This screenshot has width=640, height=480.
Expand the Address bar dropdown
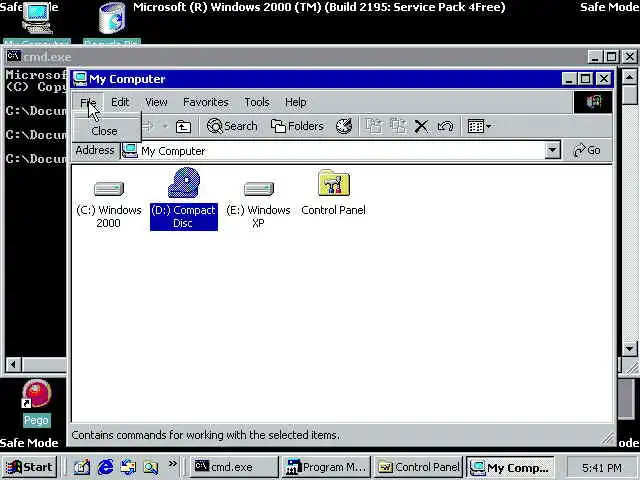[552, 151]
